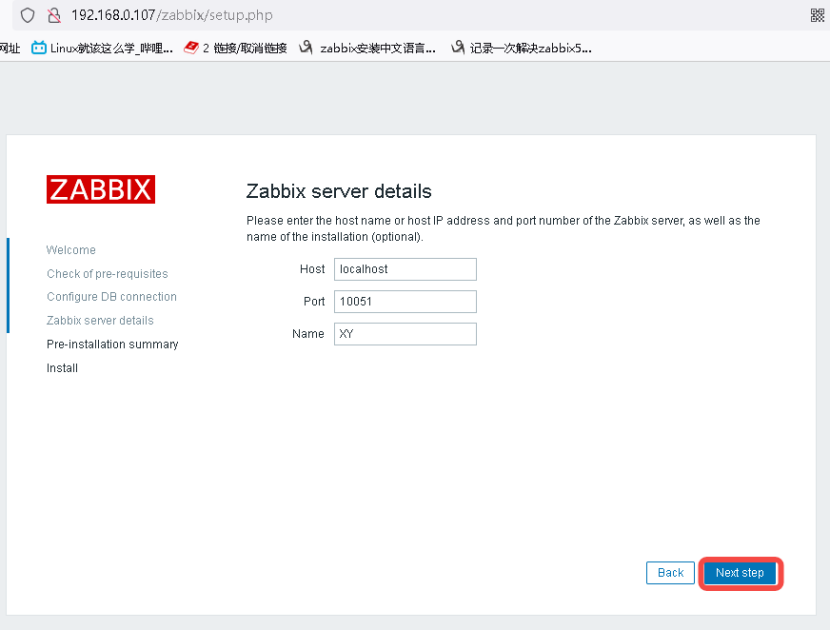Click the shield tracking protection icon

(x=28, y=15)
